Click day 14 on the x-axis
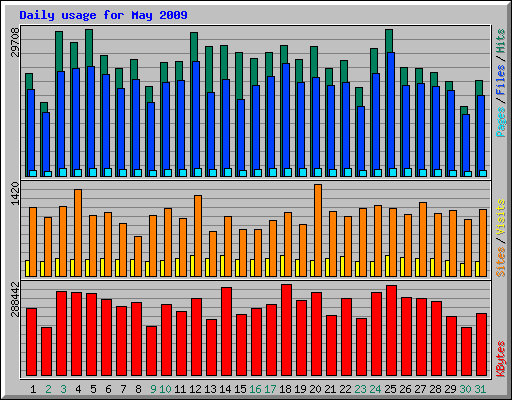Image resolution: width=512 pixels, height=400 pixels. 225,389
